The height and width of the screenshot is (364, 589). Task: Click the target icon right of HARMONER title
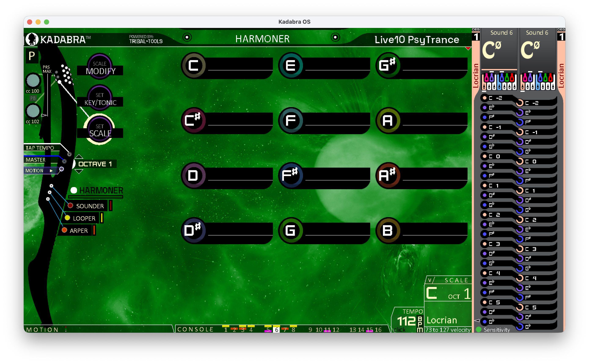335,37
